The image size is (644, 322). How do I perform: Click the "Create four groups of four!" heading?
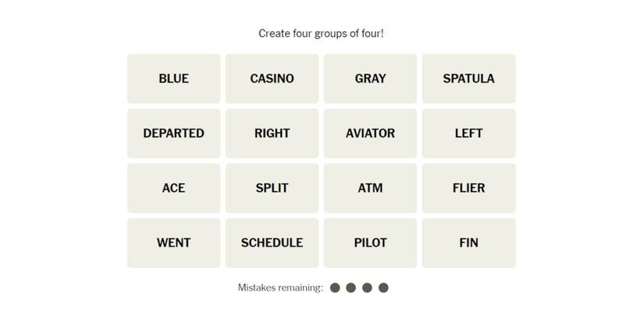[321, 34]
